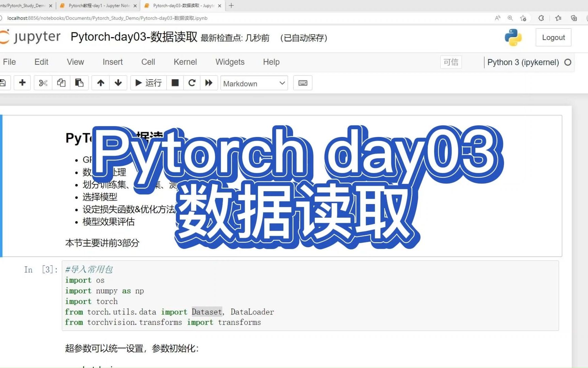Screen dimensions: 588x368
Task: Click the localhost:8856 address bar URL
Action: pyautogui.click(x=107, y=18)
